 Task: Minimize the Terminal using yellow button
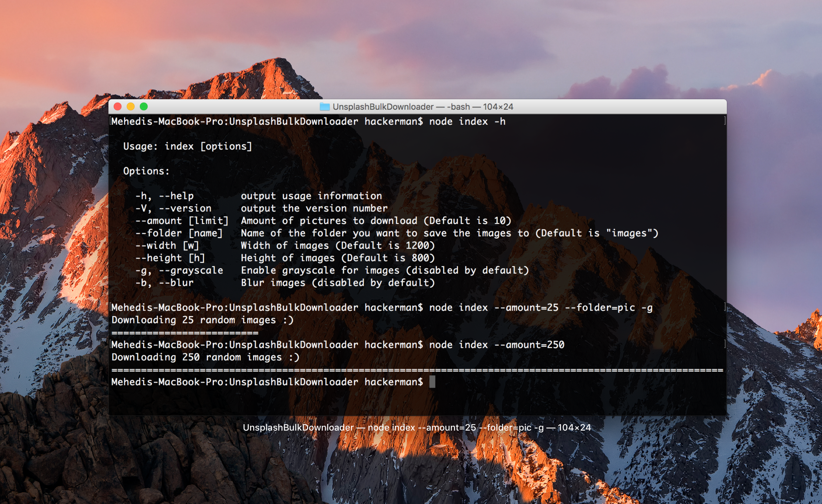tap(131, 107)
